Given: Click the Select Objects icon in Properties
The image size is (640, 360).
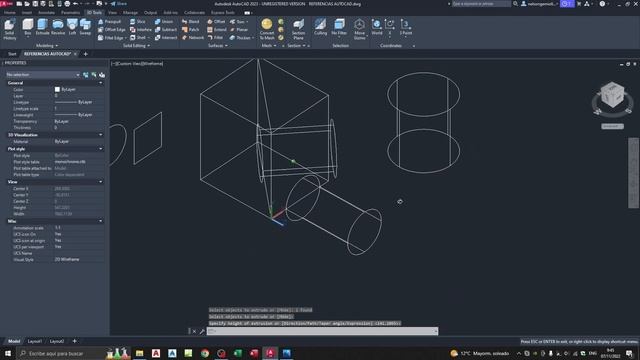Looking at the screenshot, I should click(x=94, y=75).
